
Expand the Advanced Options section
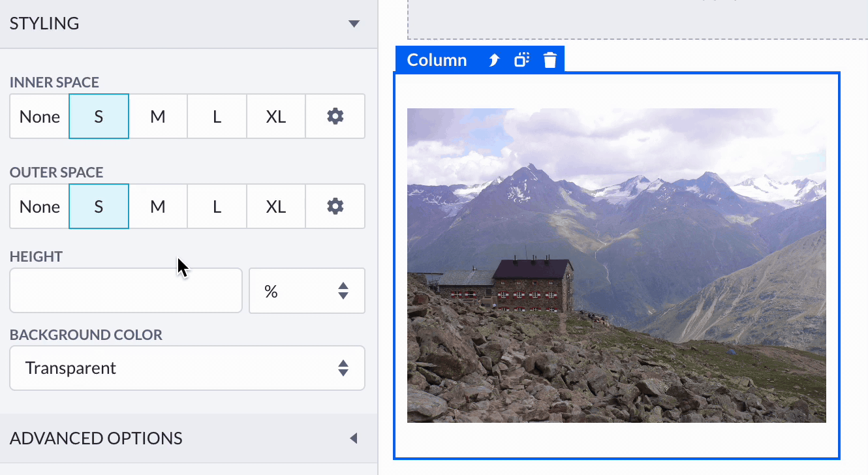point(189,438)
